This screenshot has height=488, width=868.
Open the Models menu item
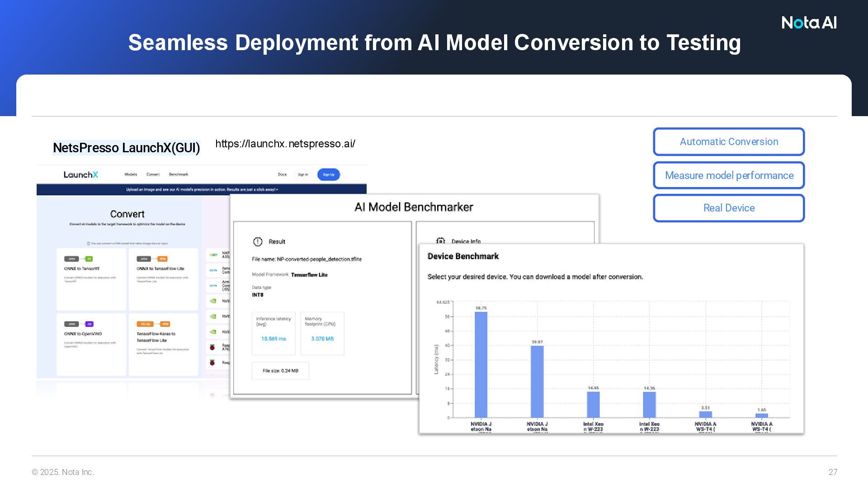131,174
